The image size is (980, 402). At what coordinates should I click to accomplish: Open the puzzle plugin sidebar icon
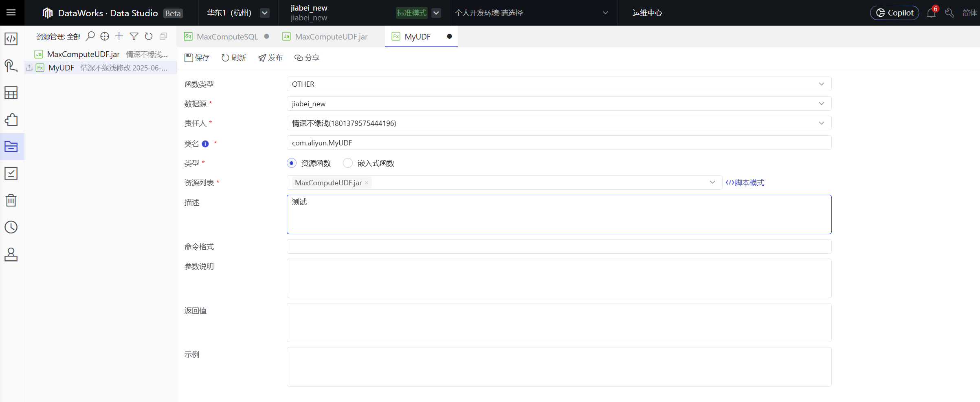click(x=11, y=120)
